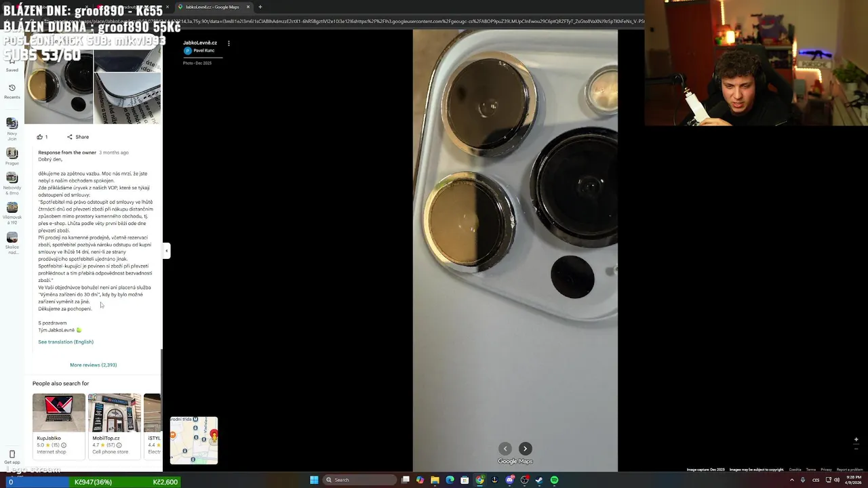Open File Explorer from taskbar
868x488 pixels.
pos(435,480)
